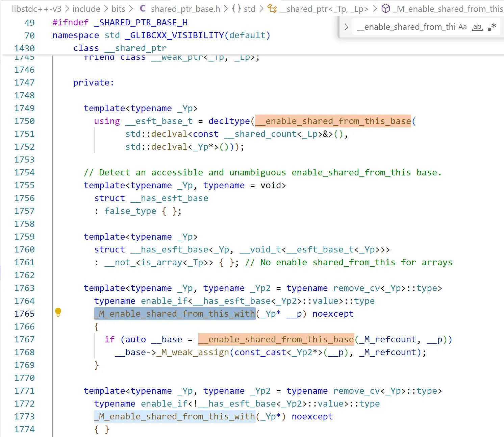This screenshot has height=437, width=504.
Task: Click the method cube icon in breadcrumbs
Action: [385, 9]
